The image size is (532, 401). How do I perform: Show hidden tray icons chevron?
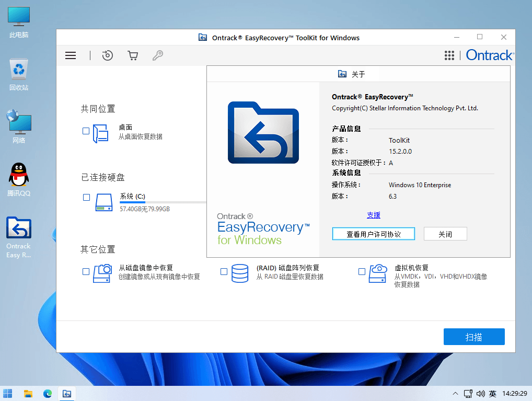point(455,394)
